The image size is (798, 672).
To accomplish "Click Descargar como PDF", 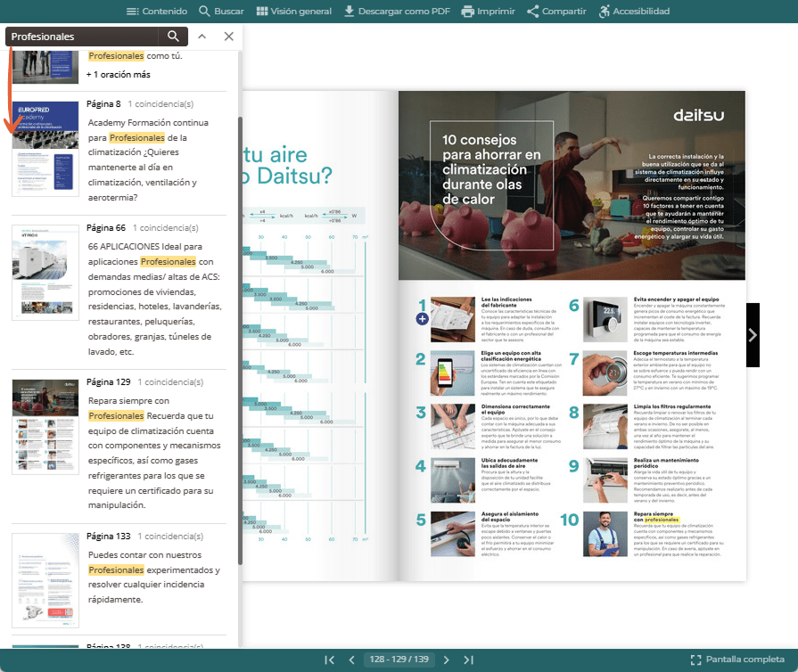I will (397, 12).
